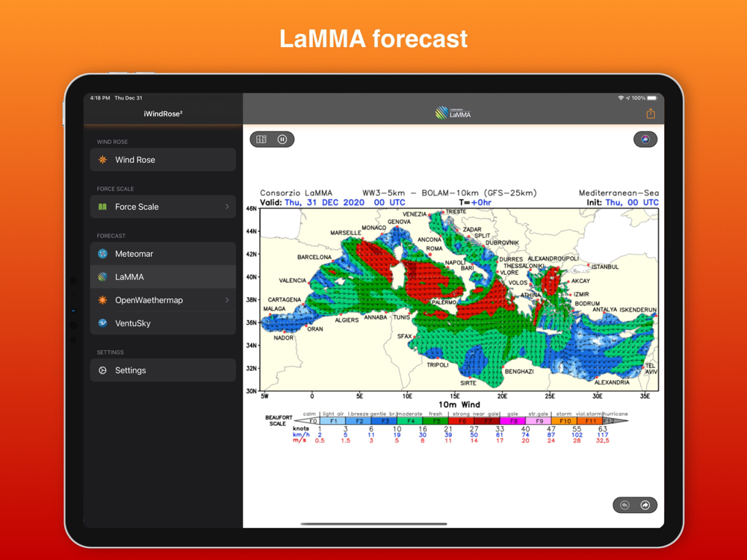Viewport: 747px width, 560px height.
Task: Tap the share icon in the header
Action: coord(651,113)
